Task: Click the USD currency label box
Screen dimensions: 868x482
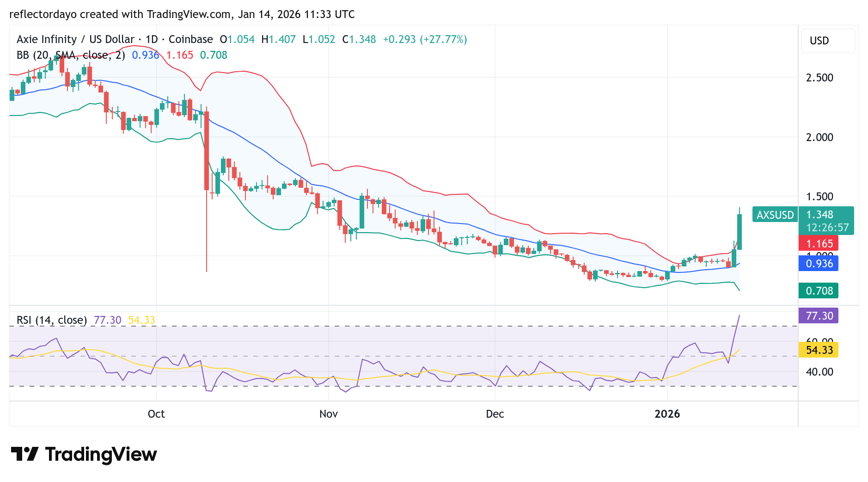Action: [828, 41]
